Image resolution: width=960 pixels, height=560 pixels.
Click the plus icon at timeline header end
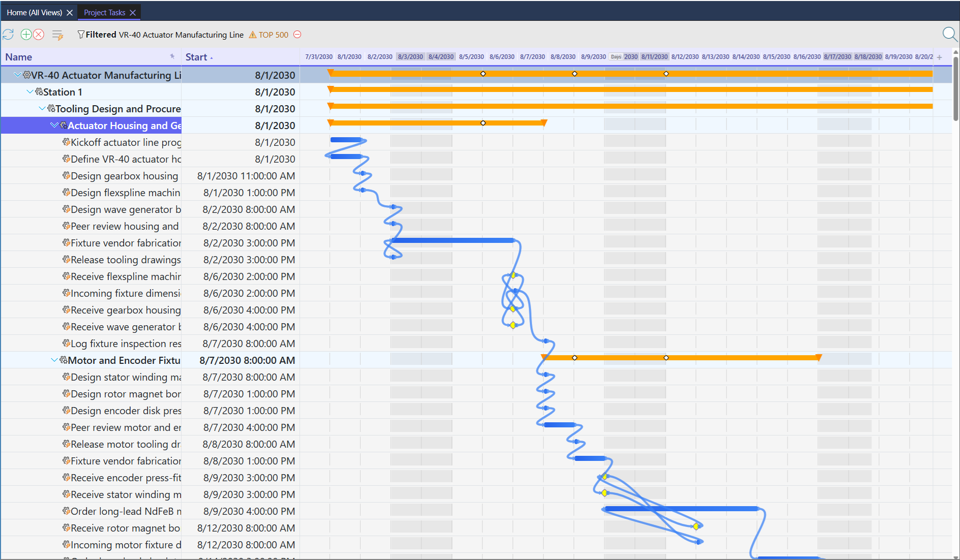[x=939, y=57]
